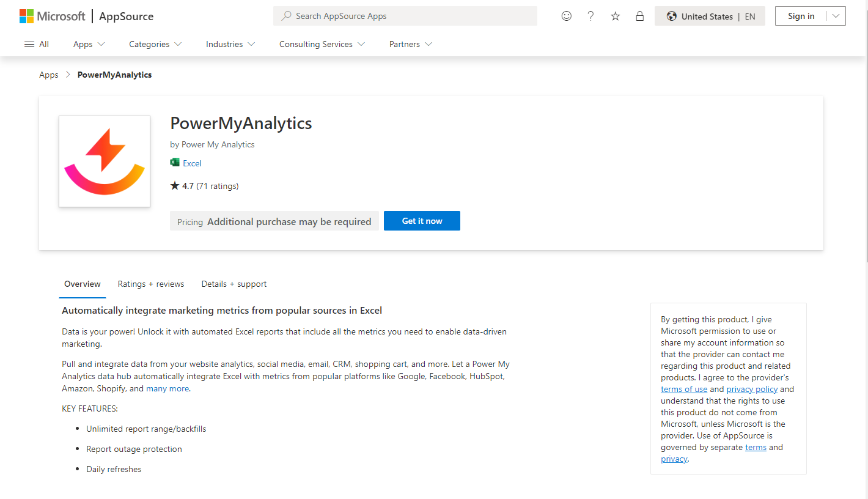Click the star favorites icon
This screenshot has width=868, height=499.
(x=615, y=17)
